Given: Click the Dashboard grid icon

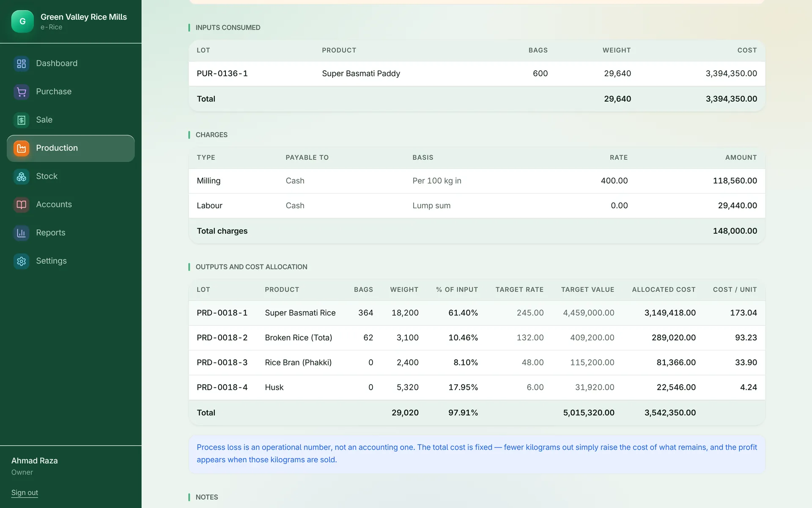Looking at the screenshot, I should point(21,63).
